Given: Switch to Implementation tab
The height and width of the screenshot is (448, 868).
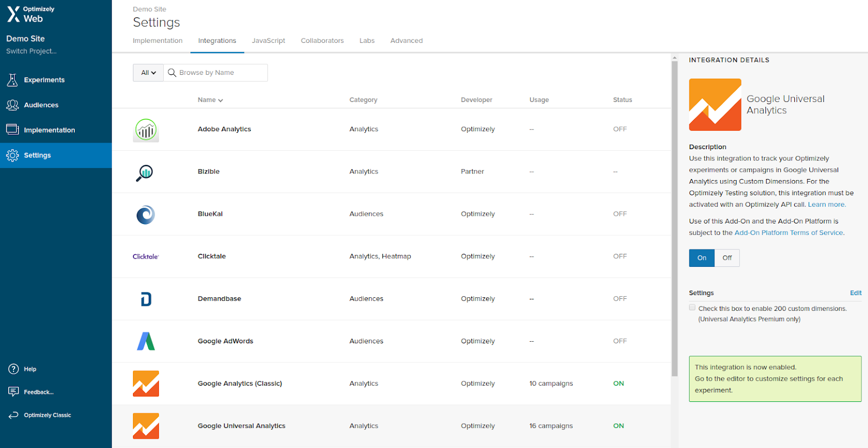Looking at the screenshot, I should coord(157,41).
